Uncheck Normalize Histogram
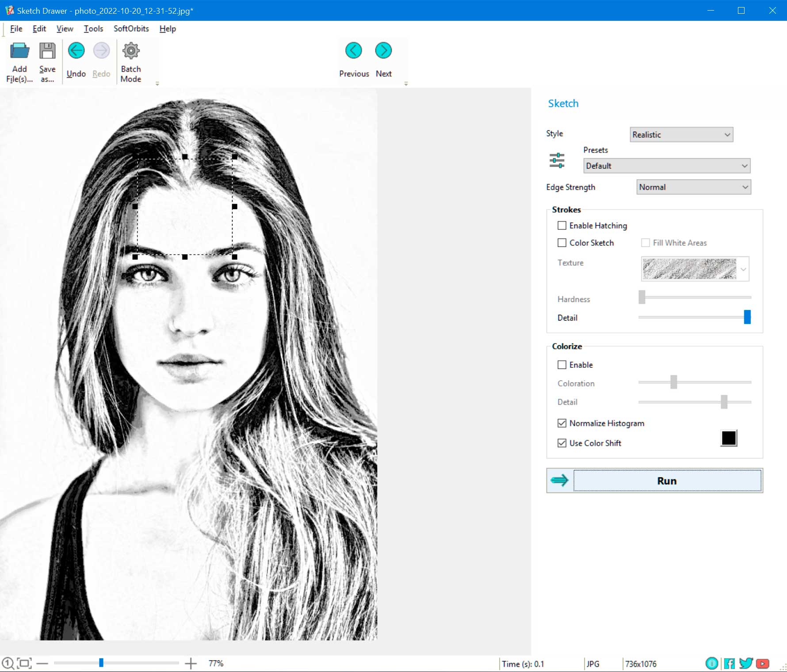Image resolution: width=787 pixels, height=672 pixels. click(562, 423)
